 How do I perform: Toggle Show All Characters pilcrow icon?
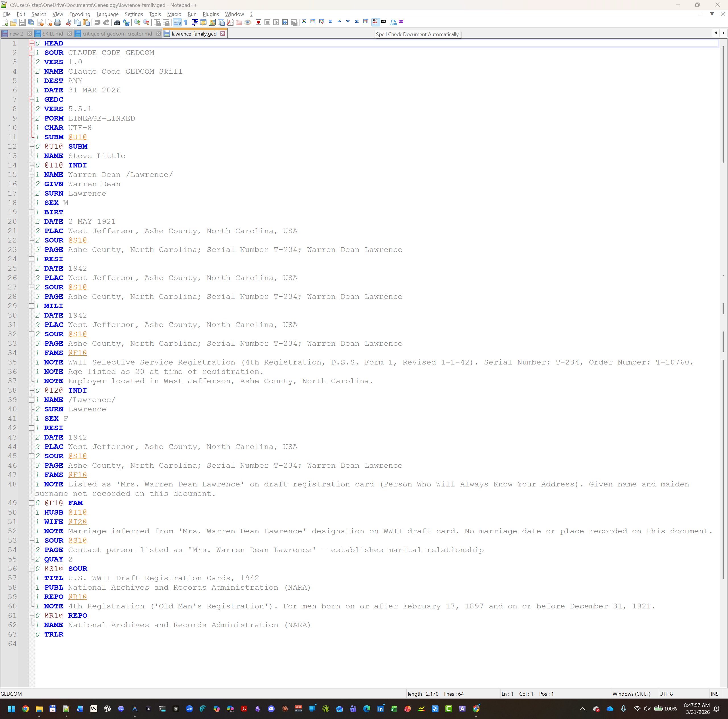pyautogui.click(x=186, y=22)
